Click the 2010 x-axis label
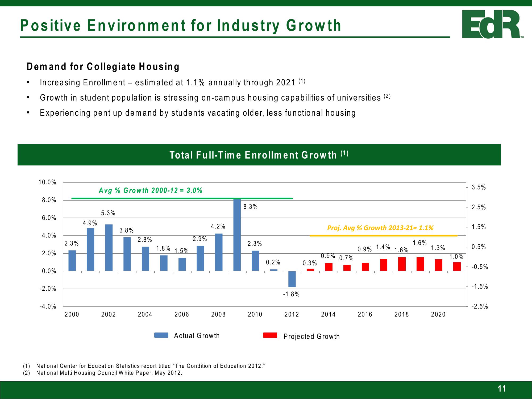This screenshot has width=532, height=399. (255, 314)
